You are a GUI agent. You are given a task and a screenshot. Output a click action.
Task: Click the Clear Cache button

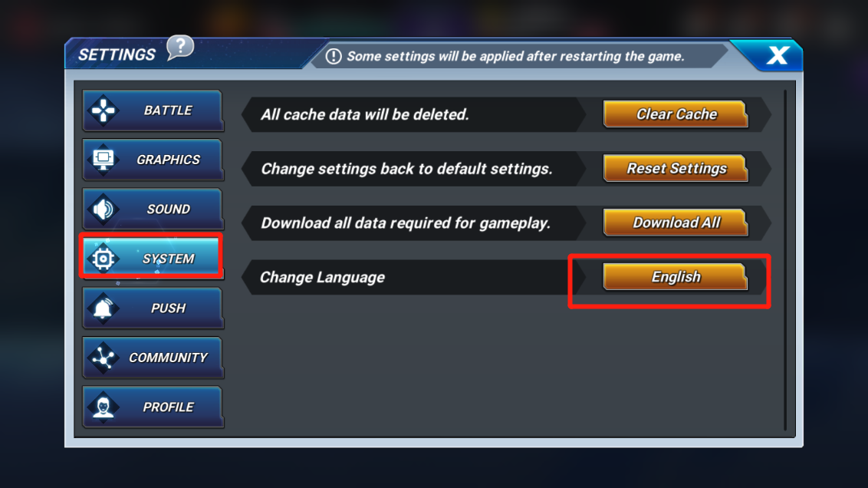[676, 114]
